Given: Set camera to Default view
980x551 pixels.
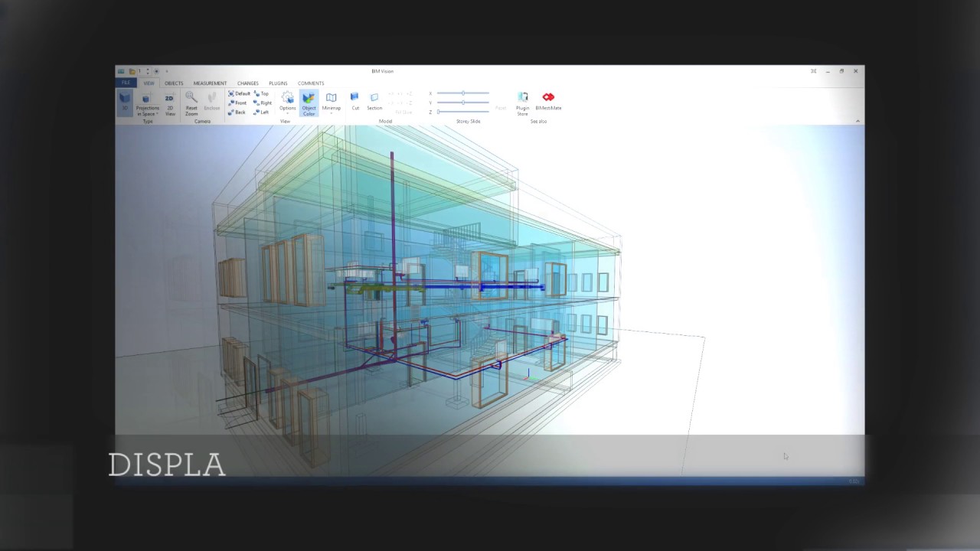Looking at the screenshot, I should click(x=240, y=93).
